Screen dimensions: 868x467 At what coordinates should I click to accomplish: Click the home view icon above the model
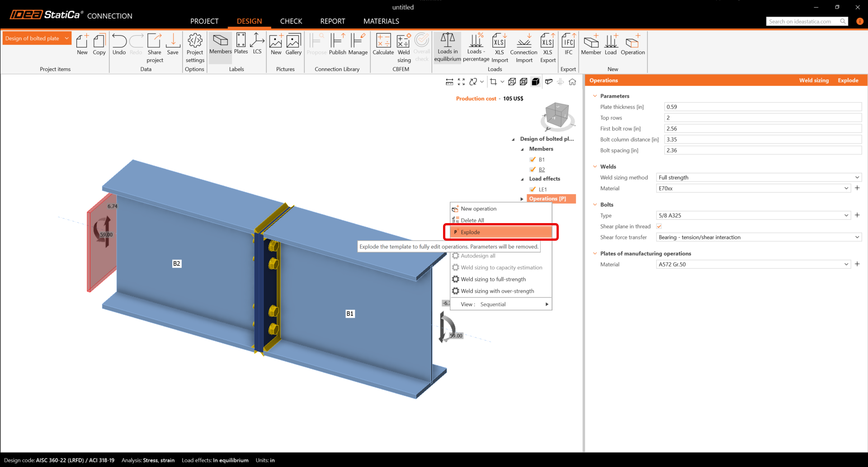pyautogui.click(x=572, y=82)
